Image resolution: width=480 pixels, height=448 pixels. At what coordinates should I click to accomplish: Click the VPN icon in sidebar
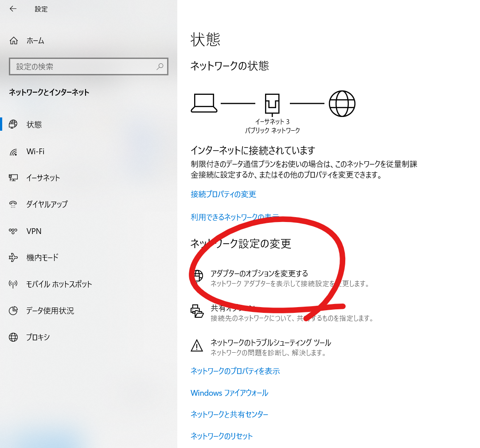click(13, 231)
